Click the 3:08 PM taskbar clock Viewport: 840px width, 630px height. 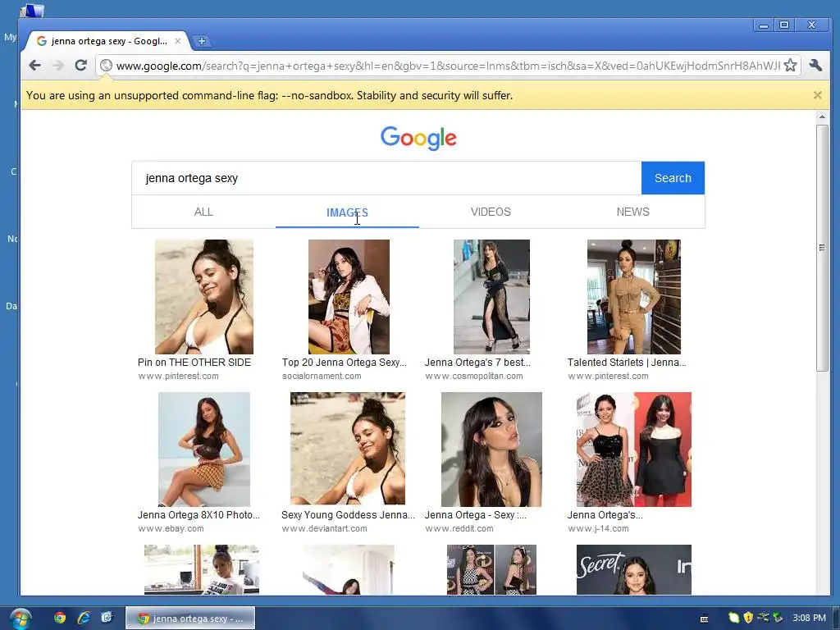click(x=809, y=618)
